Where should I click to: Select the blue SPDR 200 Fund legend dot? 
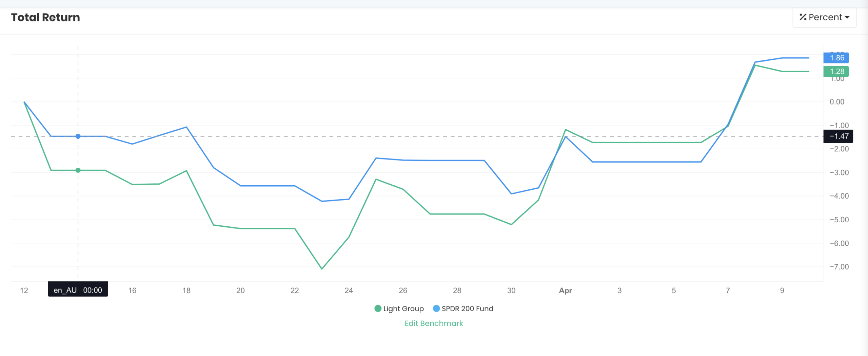click(436, 308)
